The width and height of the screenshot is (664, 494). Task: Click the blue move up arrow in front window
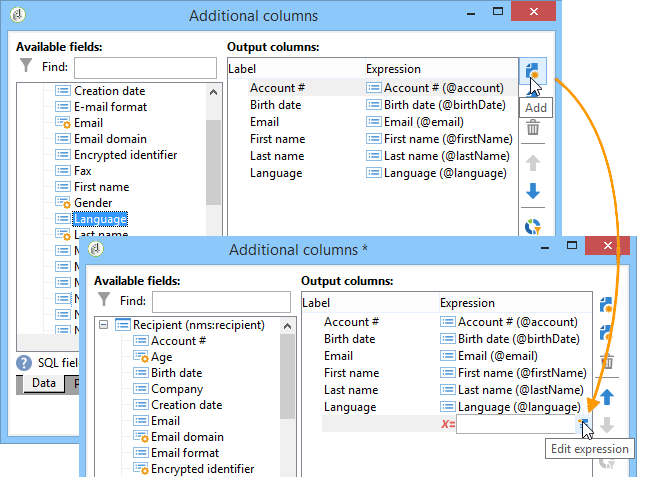pyautogui.click(x=607, y=397)
